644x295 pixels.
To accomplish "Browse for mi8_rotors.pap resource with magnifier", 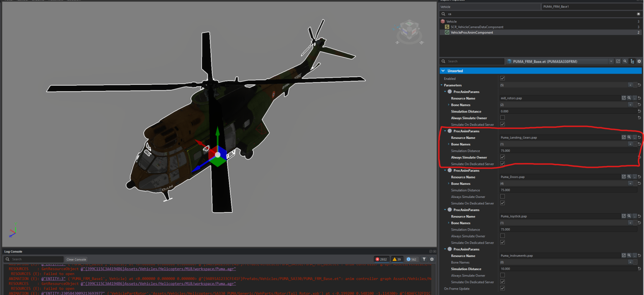I will (x=629, y=98).
